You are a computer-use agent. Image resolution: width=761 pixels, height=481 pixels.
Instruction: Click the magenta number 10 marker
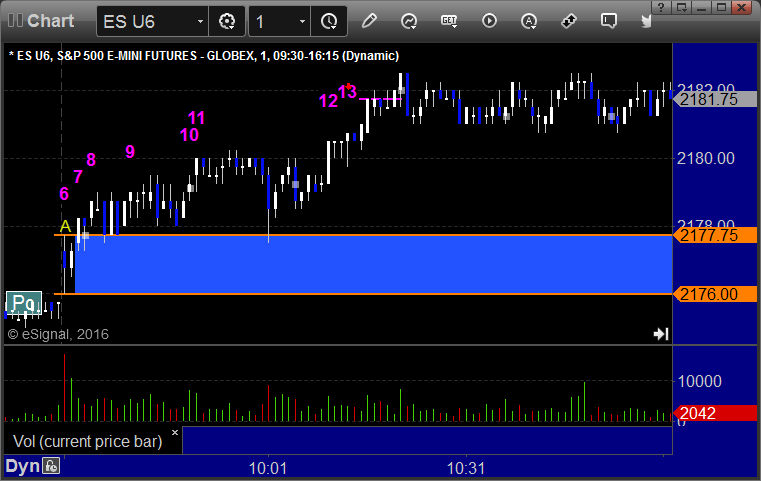coord(189,135)
